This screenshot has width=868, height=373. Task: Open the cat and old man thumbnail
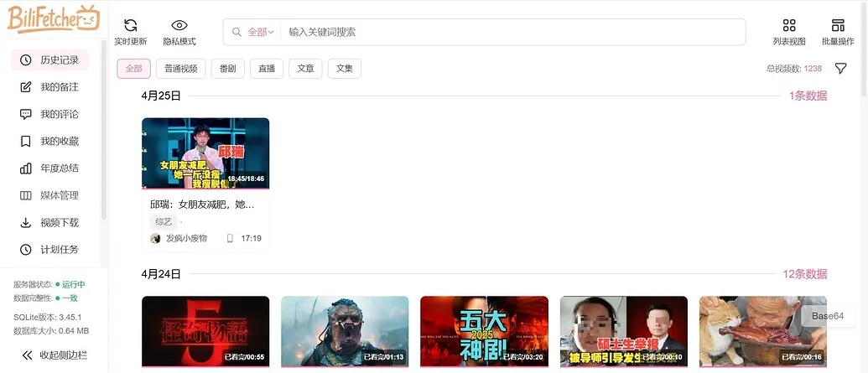(763, 331)
